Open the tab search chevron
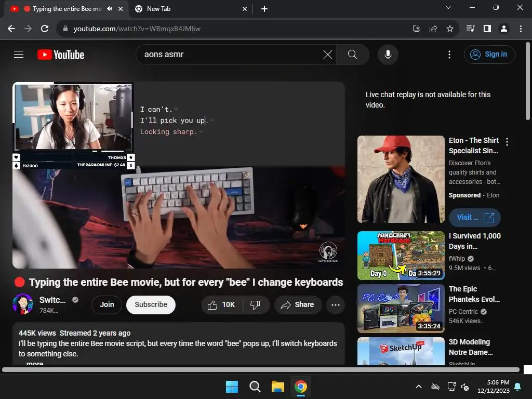The height and width of the screenshot is (399, 532). click(x=448, y=7)
